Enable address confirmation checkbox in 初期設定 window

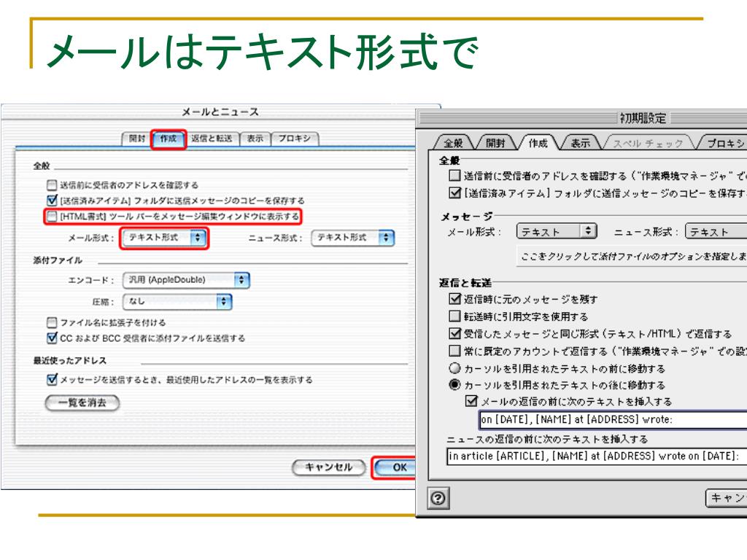pos(454,176)
